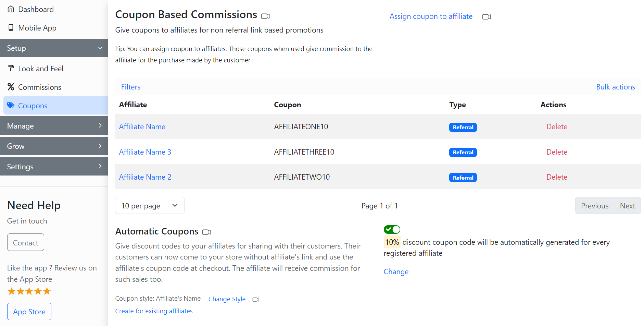Disable the Automatic Coupons toggle switch
This screenshot has width=644, height=326.
tap(392, 229)
